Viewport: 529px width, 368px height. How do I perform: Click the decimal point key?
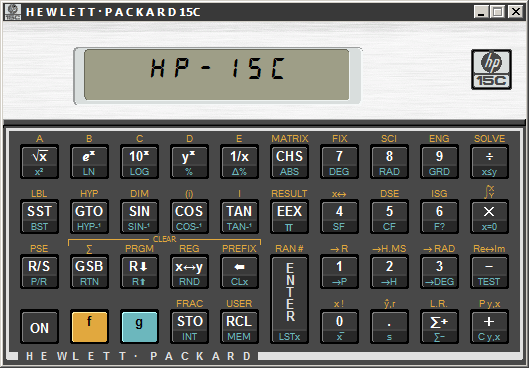pyautogui.click(x=389, y=327)
